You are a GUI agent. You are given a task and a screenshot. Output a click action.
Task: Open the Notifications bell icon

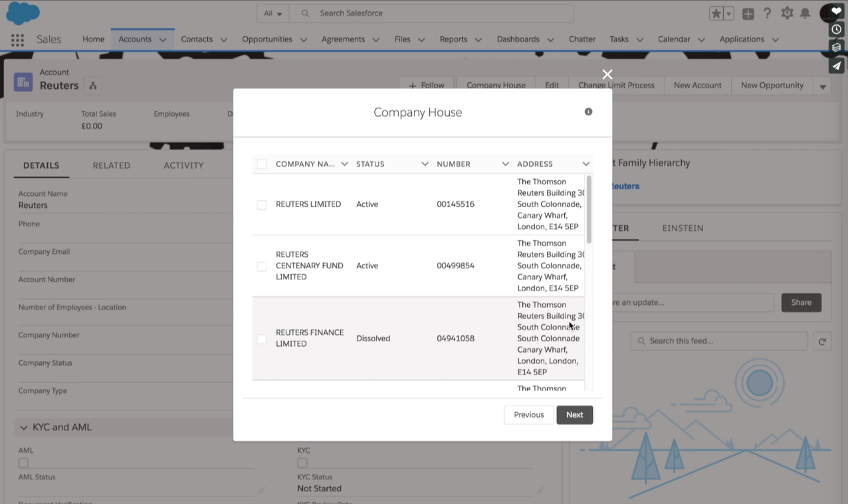click(805, 13)
